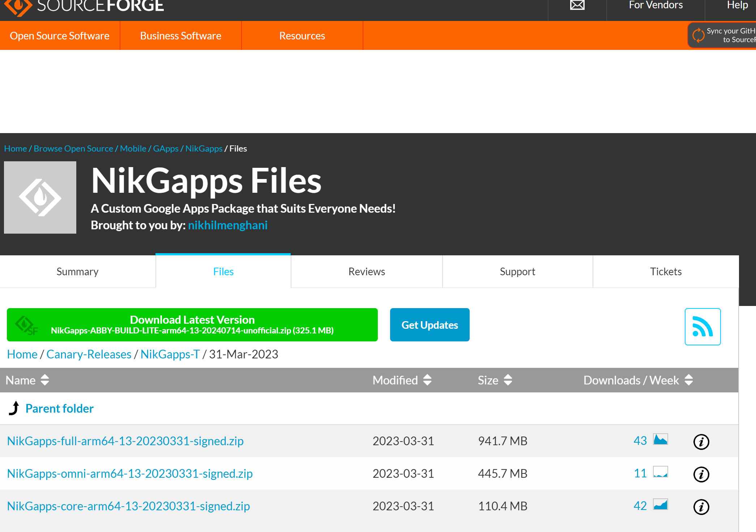Open the For Vendors menu

(656, 5)
